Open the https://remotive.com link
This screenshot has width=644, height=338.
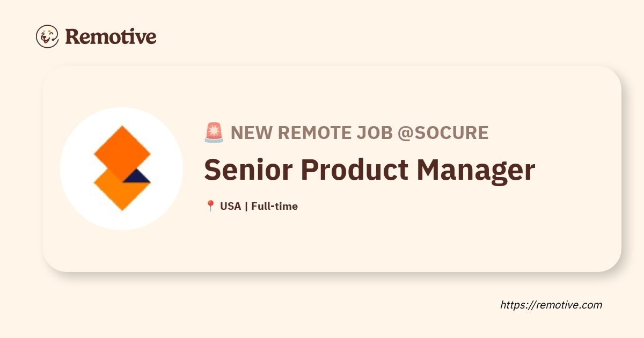(x=551, y=305)
